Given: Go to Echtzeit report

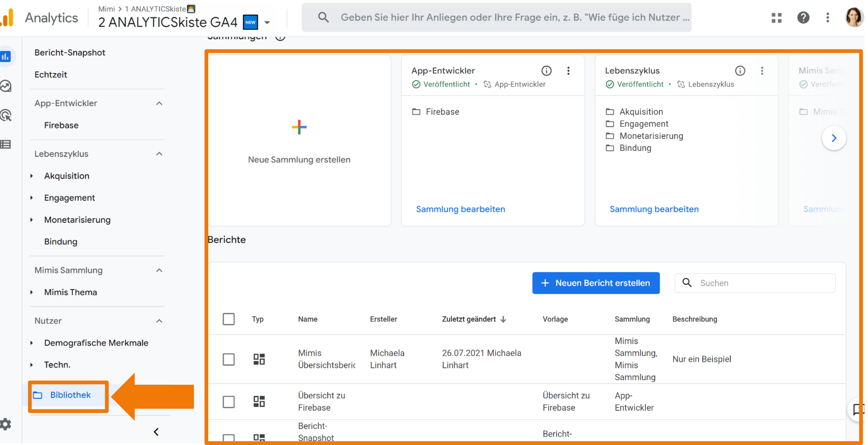Looking at the screenshot, I should tap(51, 75).
